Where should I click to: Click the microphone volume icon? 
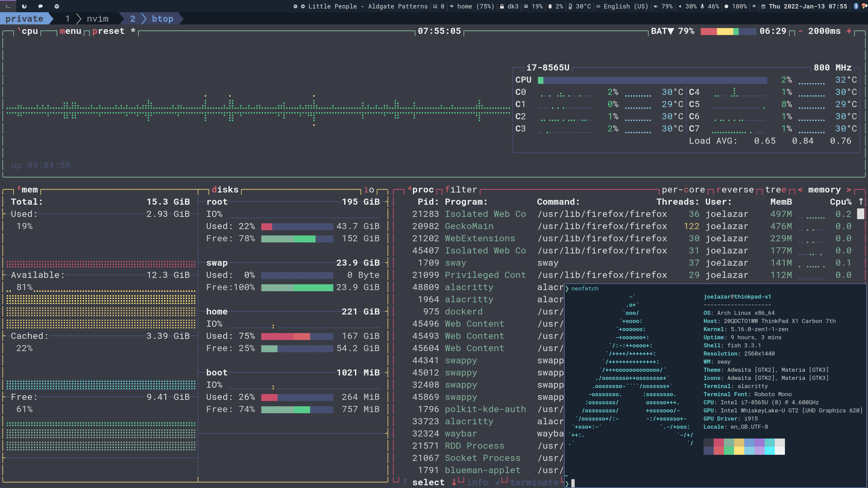(x=702, y=6)
